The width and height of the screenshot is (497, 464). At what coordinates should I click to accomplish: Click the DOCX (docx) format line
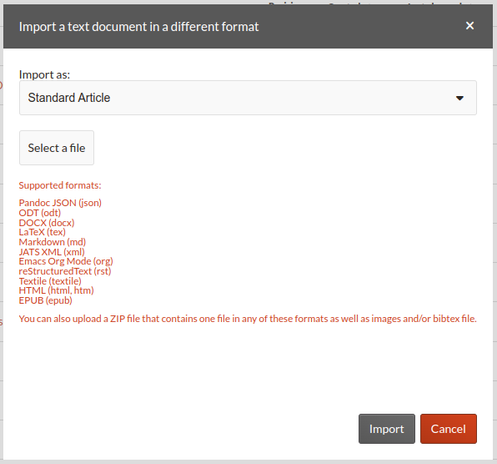pos(47,222)
